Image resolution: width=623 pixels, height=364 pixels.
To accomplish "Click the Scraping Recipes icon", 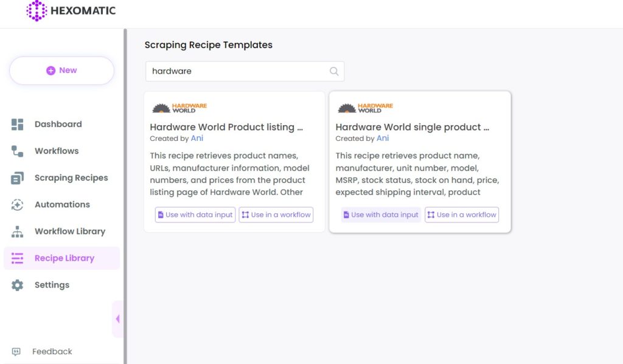I will (17, 178).
